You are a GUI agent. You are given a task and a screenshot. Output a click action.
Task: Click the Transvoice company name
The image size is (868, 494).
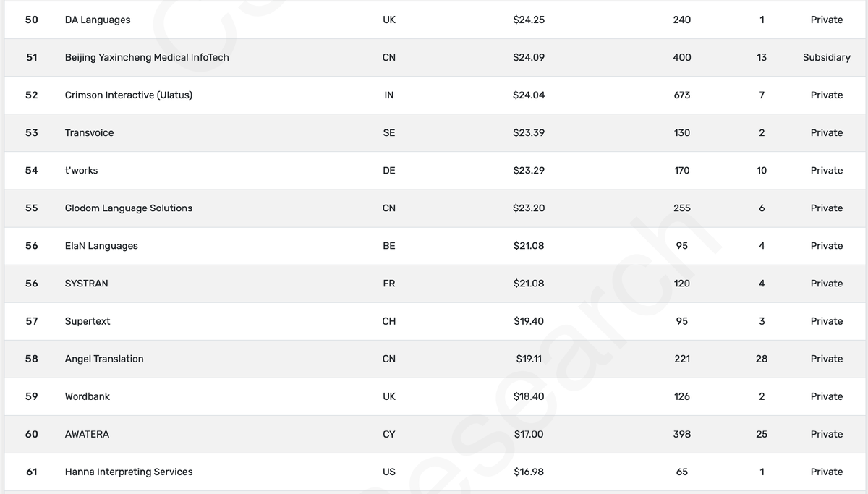point(89,132)
